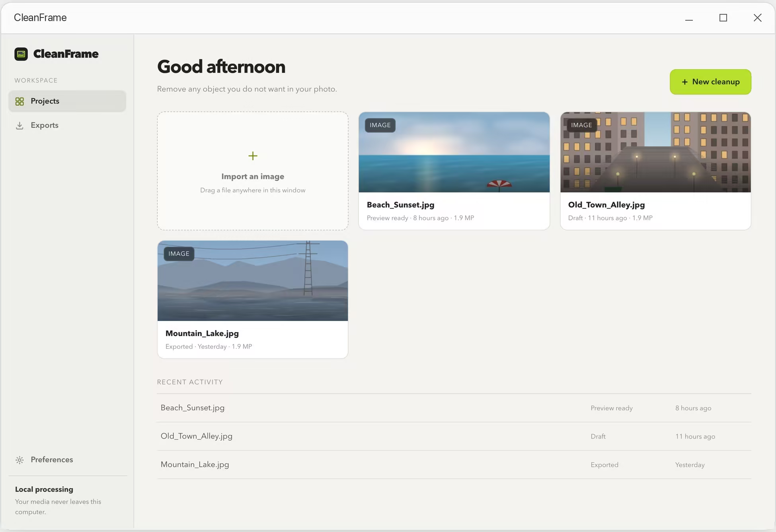Open the Beach_Sunset.jpg thumbnail
The width and height of the screenshot is (776, 532).
coord(454,152)
